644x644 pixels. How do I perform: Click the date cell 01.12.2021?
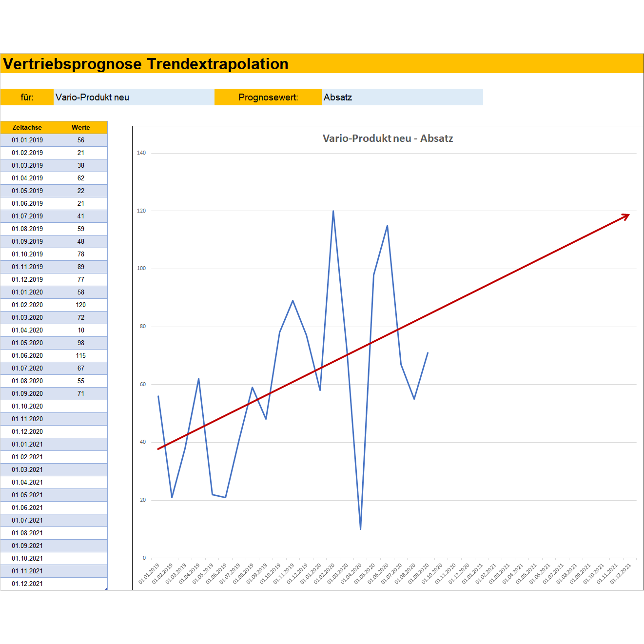click(x=27, y=584)
